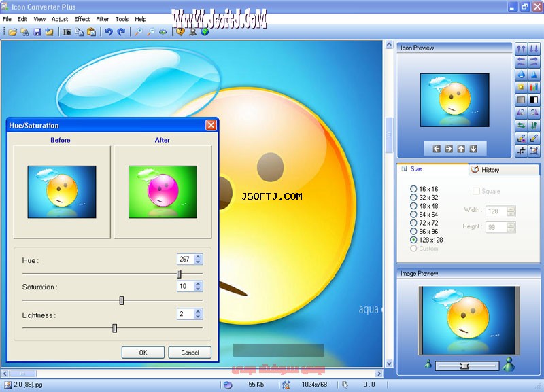Click the open folder toolbar icon

click(13, 32)
